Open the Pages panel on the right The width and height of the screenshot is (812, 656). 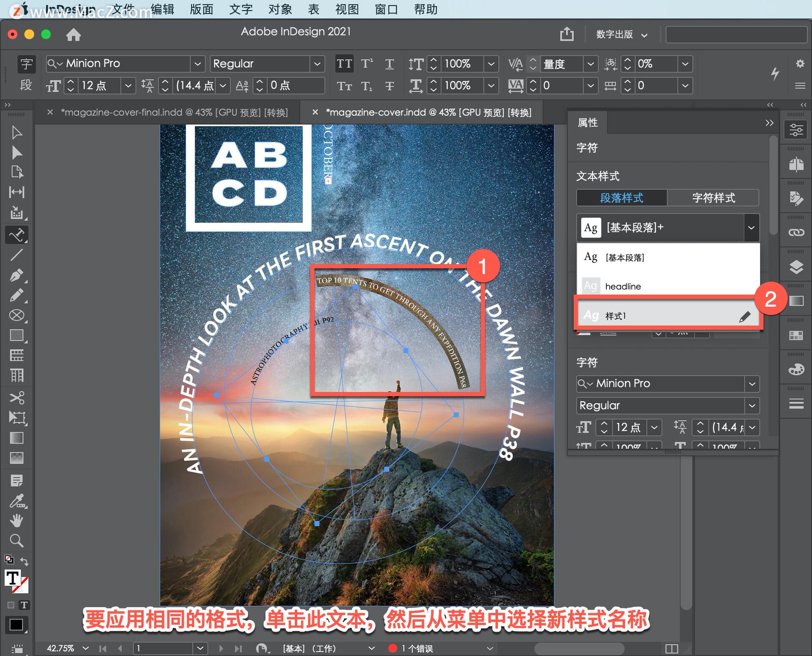[x=796, y=164]
